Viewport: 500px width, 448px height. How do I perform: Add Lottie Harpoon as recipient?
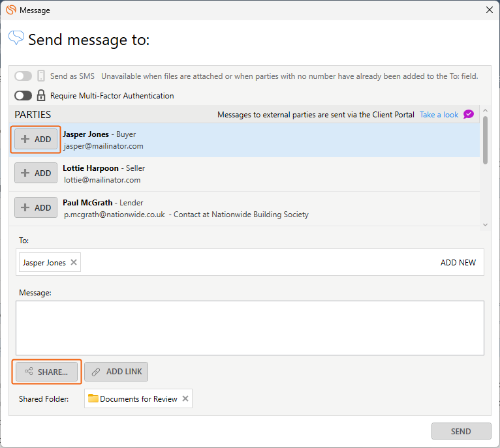(36, 173)
